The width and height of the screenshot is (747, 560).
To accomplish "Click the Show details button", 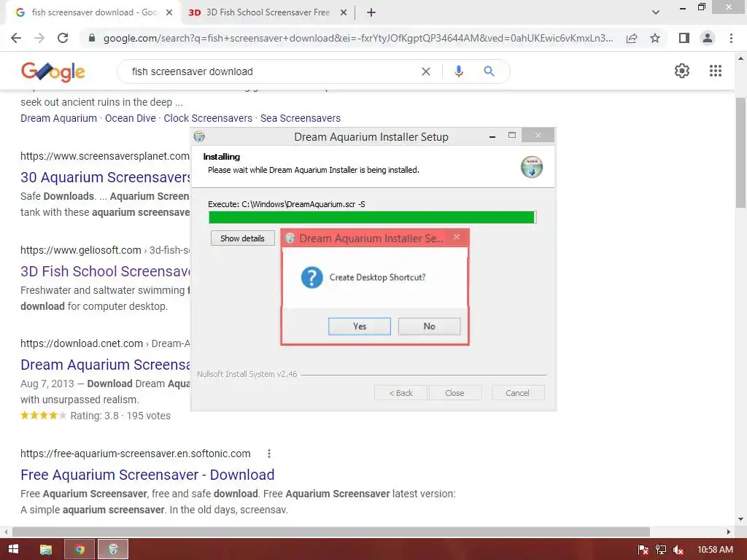I will pyautogui.click(x=242, y=238).
